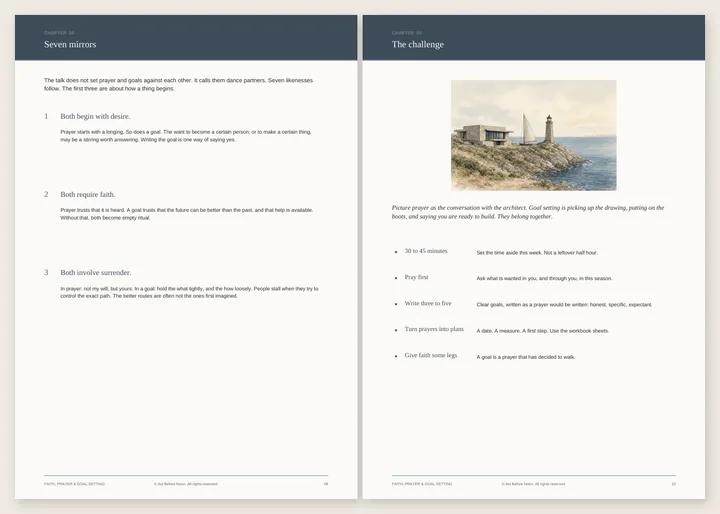
Task: Click the paragraph starting 'Prayer trusts that it is heard'
Action: 187,214
